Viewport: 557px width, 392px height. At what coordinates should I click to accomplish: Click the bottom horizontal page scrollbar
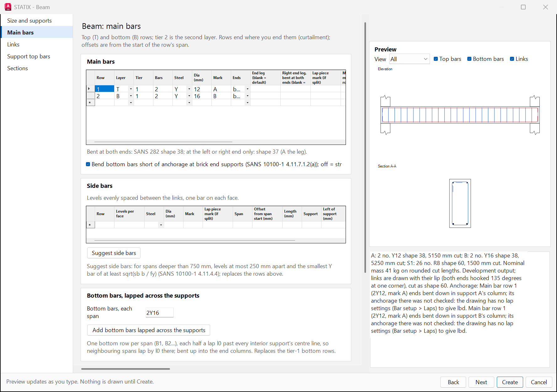(x=125, y=369)
